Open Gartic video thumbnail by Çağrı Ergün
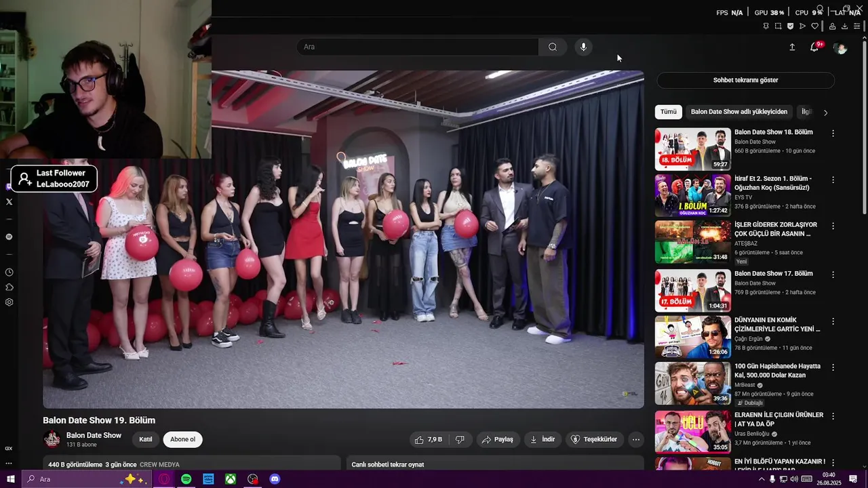The height and width of the screenshot is (488, 868). coord(692,337)
